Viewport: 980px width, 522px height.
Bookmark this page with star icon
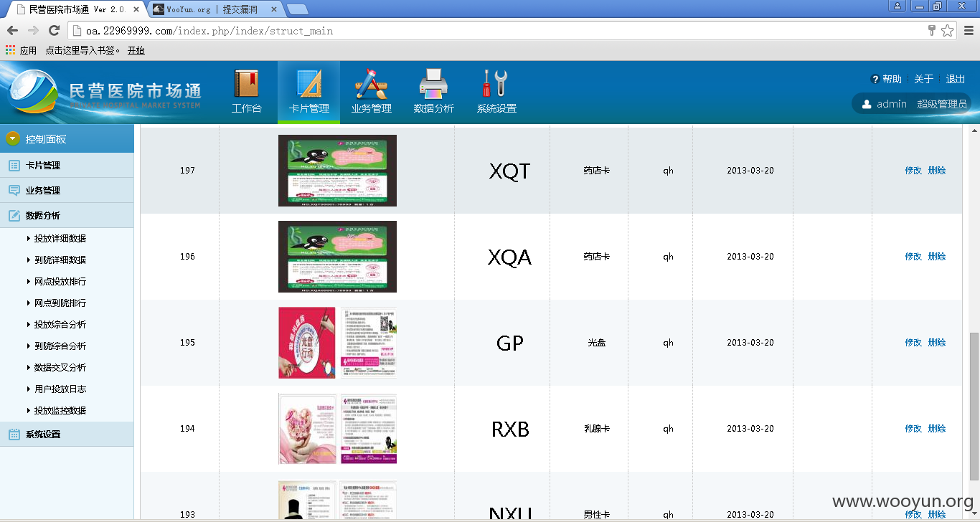pyautogui.click(x=948, y=31)
